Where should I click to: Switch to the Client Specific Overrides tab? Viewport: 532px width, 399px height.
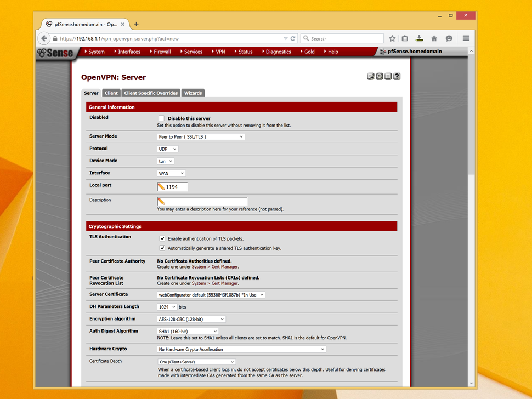pos(150,93)
